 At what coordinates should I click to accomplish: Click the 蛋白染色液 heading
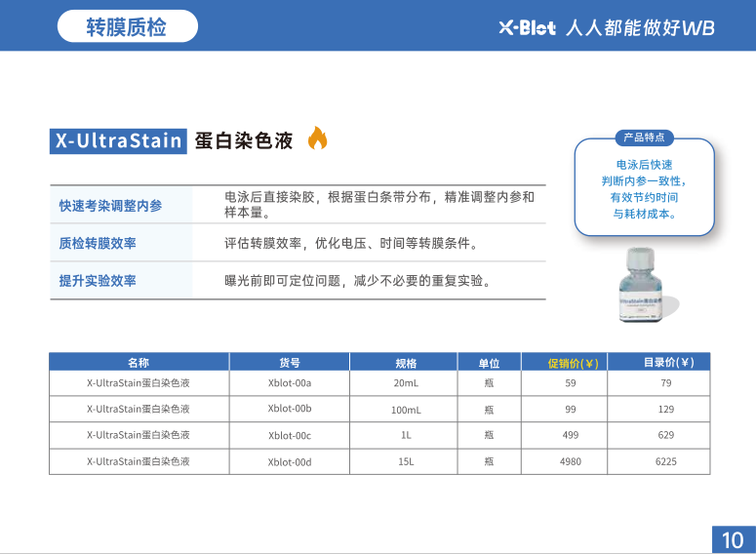coord(244,140)
